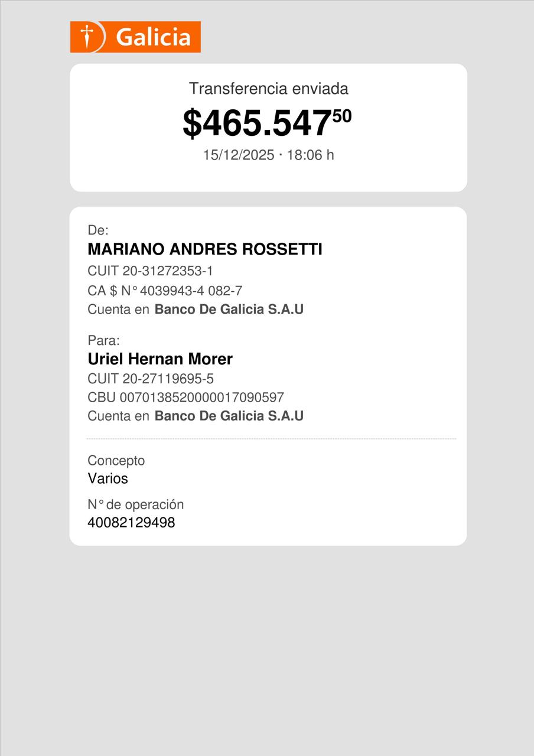This screenshot has height=756, width=534.
Task: Click the recipient CUIT 20-27119695-5
Action: (151, 379)
